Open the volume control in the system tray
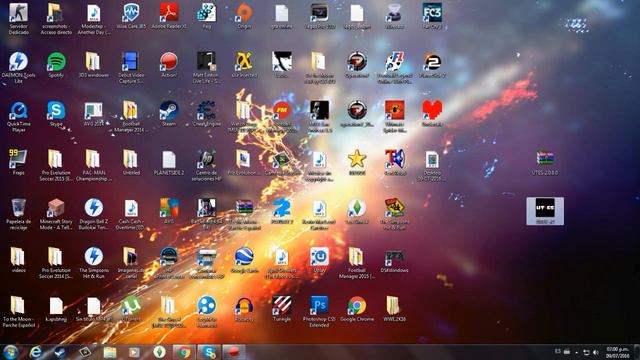The image size is (640, 360). coord(596,352)
